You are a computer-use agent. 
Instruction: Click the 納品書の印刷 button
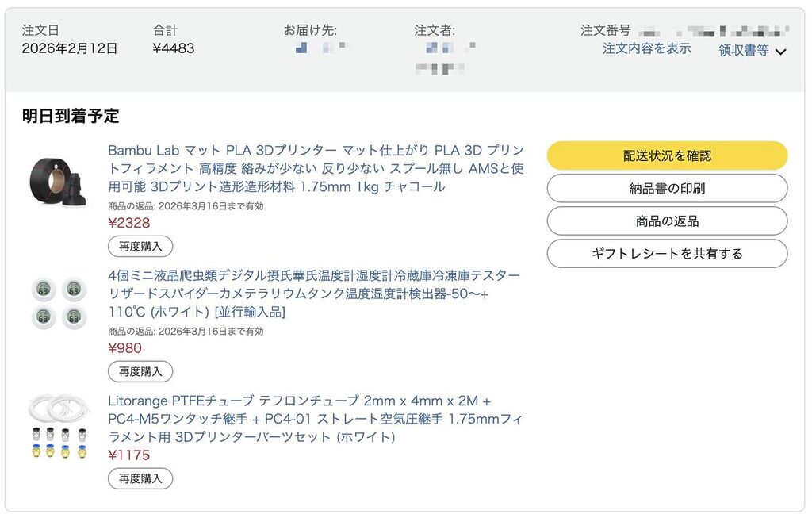pos(667,188)
